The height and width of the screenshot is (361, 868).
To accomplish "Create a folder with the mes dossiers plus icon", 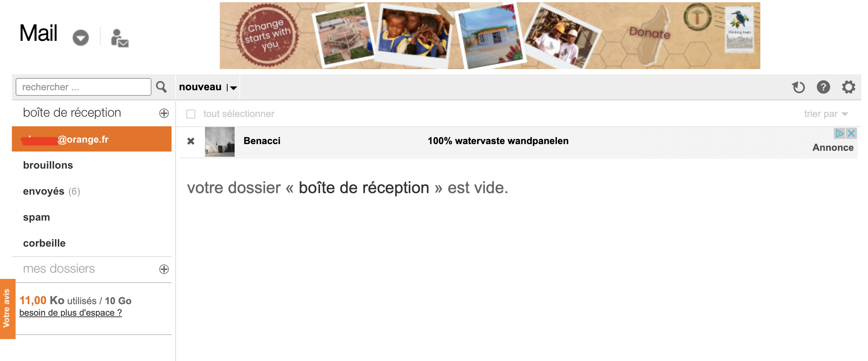I will pyautogui.click(x=164, y=269).
